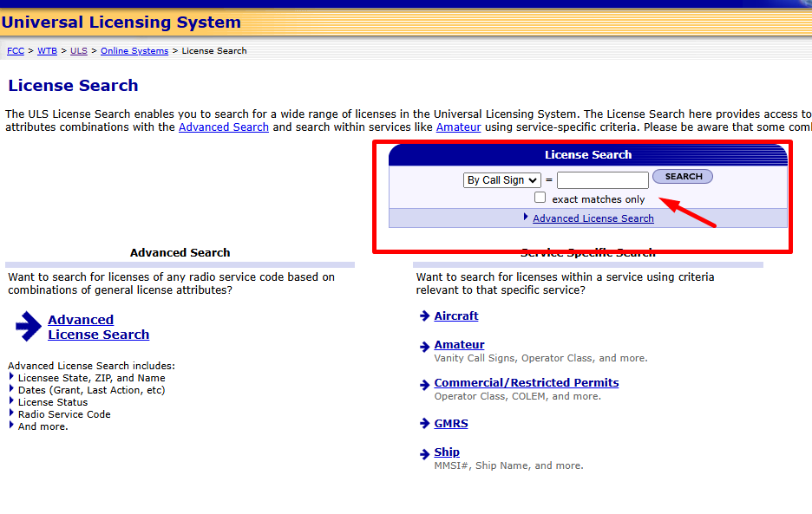Go to the WTB breadcrumb link
Screen dimensions: 812x514
coord(47,51)
